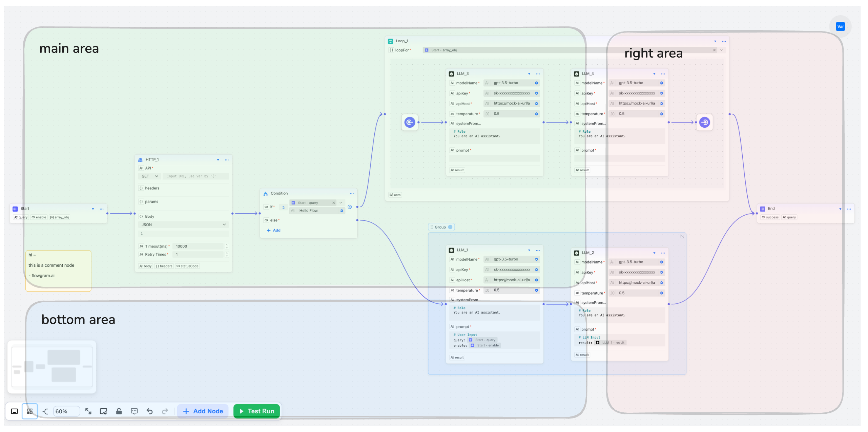This screenshot has width=868, height=432.
Task: Open the JSON body type dropdown
Action: [183, 224]
